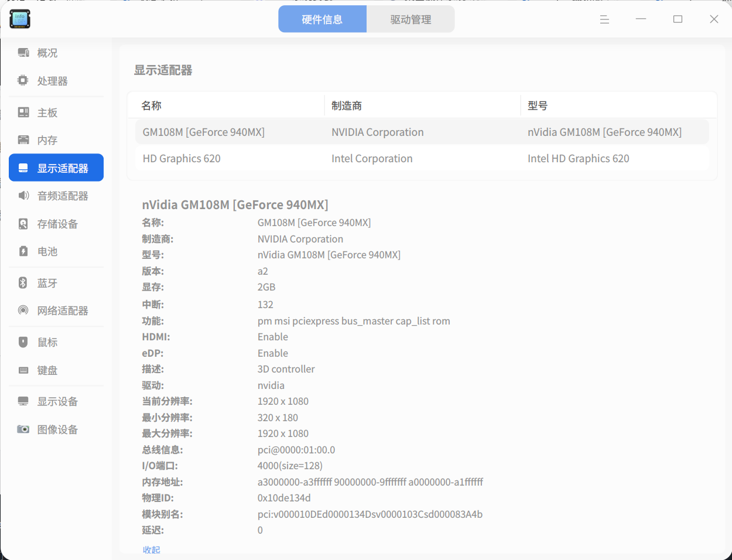This screenshot has height=560, width=732.
Task: Select the 处理器 processor chip icon
Action: pyautogui.click(x=23, y=81)
